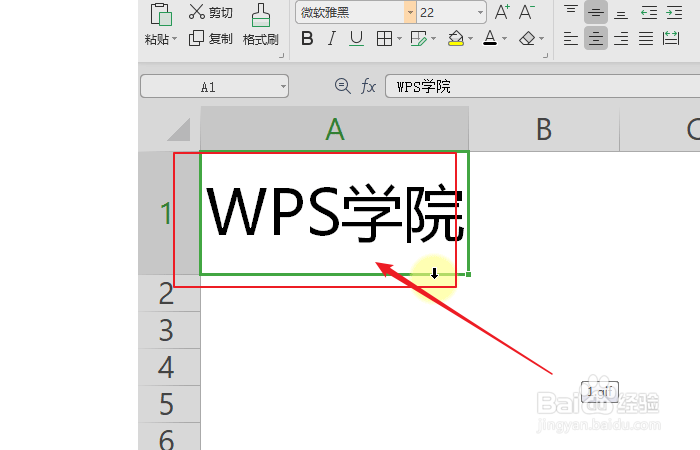Select column B header
This screenshot has width=700, height=450.
click(544, 129)
